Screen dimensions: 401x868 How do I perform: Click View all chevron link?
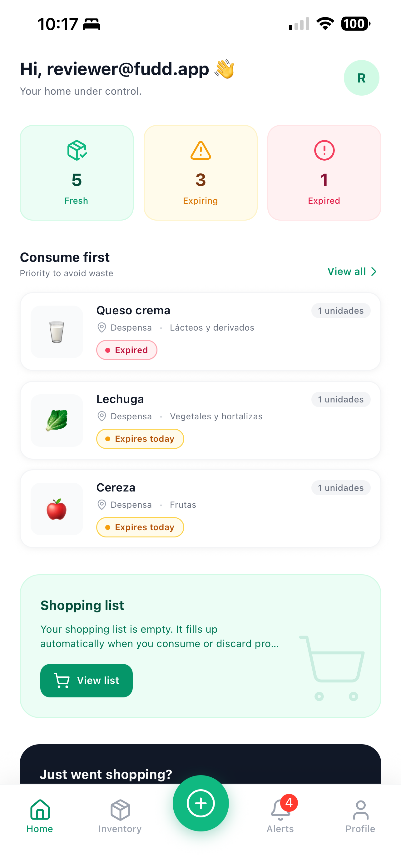point(352,272)
